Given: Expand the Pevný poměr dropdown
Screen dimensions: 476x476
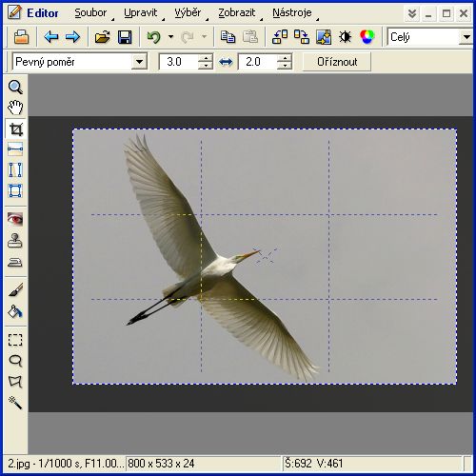Looking at the screenshot, I should (x=139, y=62).
